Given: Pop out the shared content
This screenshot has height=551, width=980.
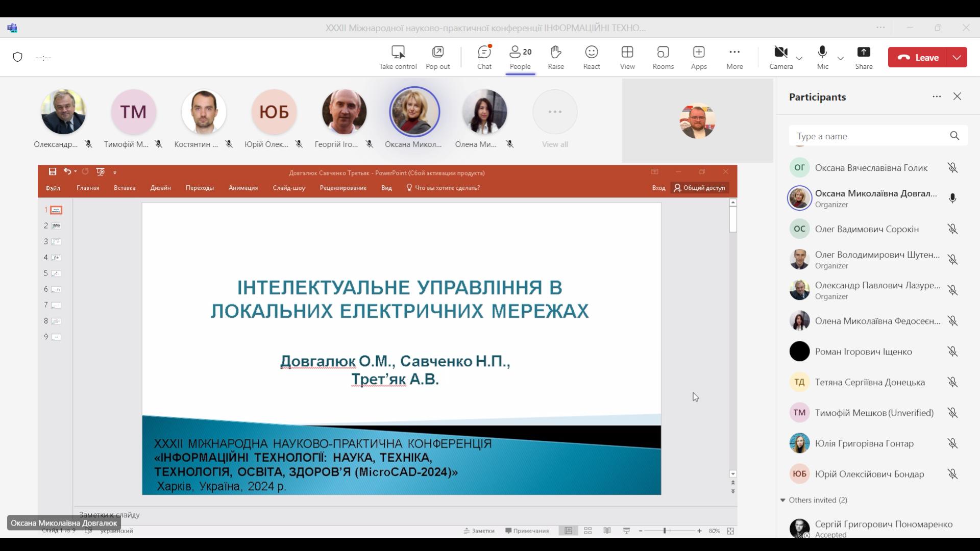Looking at the screenshot, I should pos(437,57).
